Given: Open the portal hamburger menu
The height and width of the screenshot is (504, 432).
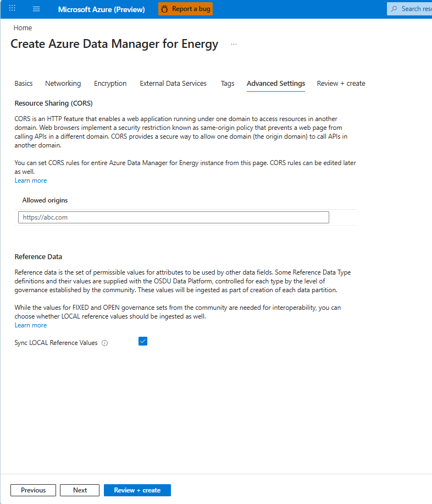Looking at the screenshot, I should click(36, 8).
